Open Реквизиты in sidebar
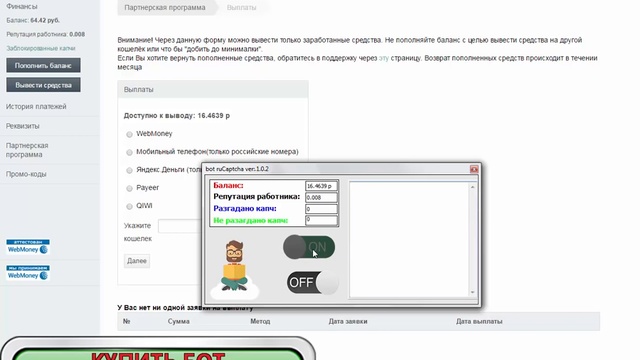Image resolution: width=640 pixels, height=360 pixels. point(22,126)
